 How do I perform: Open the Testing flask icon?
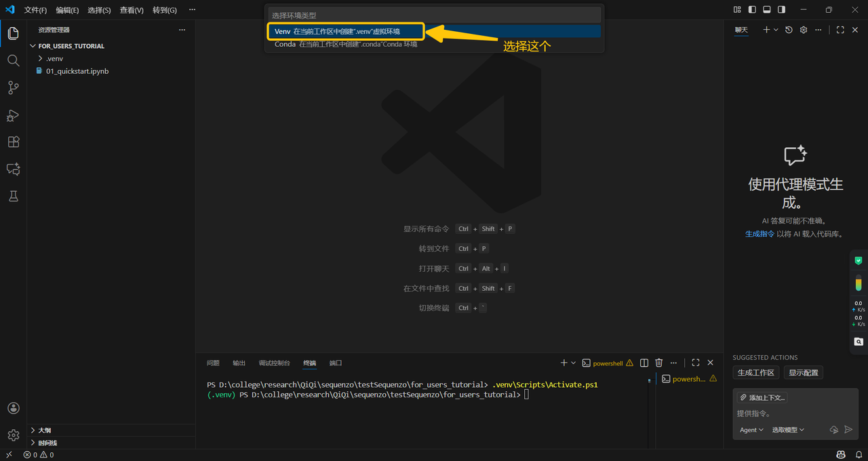click(13, 196)
